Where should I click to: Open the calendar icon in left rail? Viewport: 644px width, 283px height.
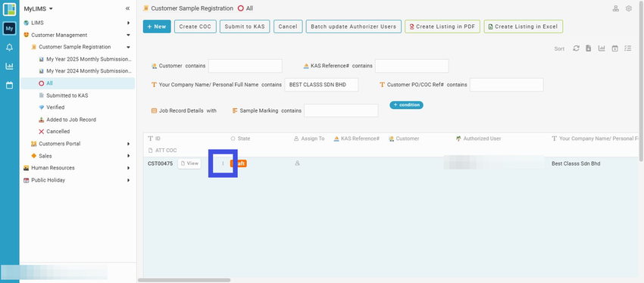tap(9, 86)
